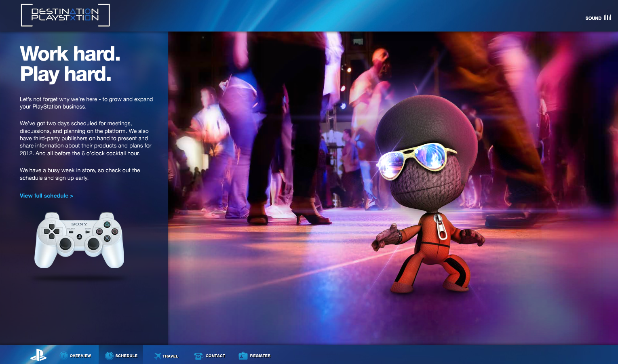Open the View full schedule link
Image resolution: width=618 pixels, height=364 pixels.
pyautogui.click(x=46, y=196)
